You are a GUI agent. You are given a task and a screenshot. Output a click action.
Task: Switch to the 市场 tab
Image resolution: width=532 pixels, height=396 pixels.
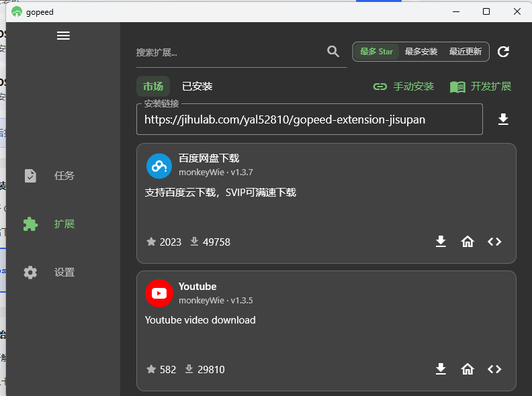tap(153, 87)
